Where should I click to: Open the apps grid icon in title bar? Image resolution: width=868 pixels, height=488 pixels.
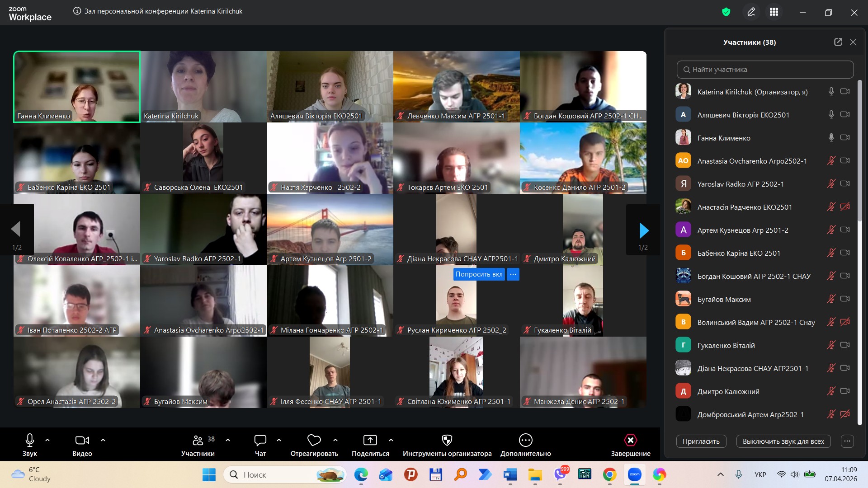tap(774, 12)
